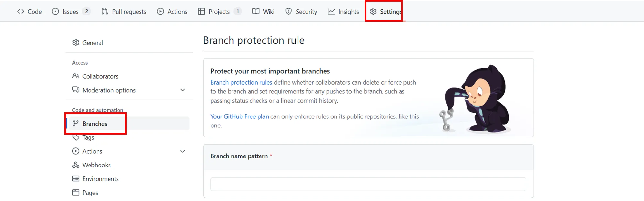The height and width of the screenshot is (201, 644).
Task: Select the Settings tab
Action: click(x=385, y=12)
